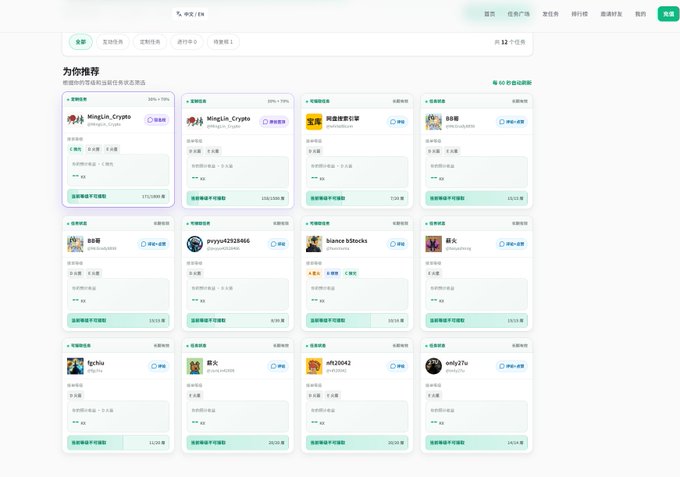
Task: Click the 171/1000 progress bar on the MingLin_Crypto card
Action: 118,196
